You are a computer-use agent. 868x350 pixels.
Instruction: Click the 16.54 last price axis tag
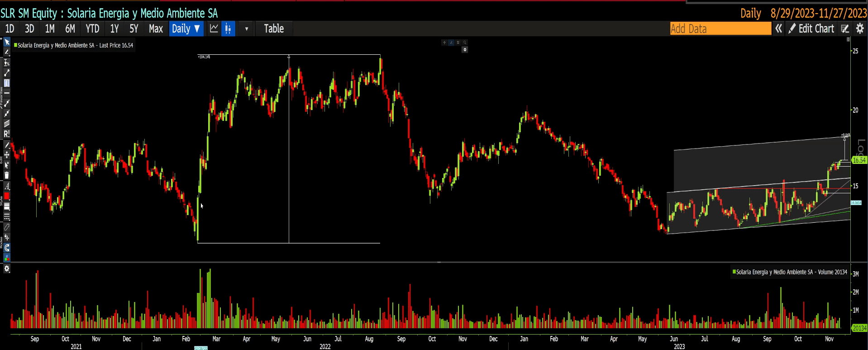click(x=859, y=160)
